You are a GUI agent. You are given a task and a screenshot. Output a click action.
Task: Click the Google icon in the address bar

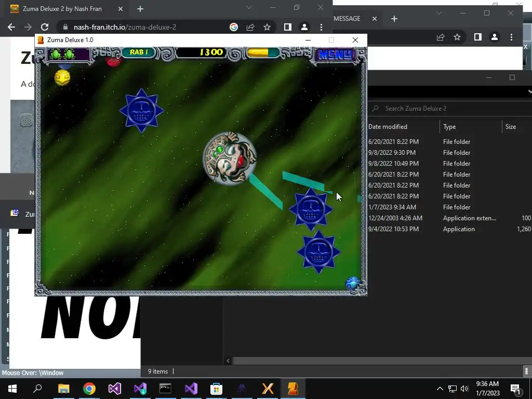click(234, 27)
